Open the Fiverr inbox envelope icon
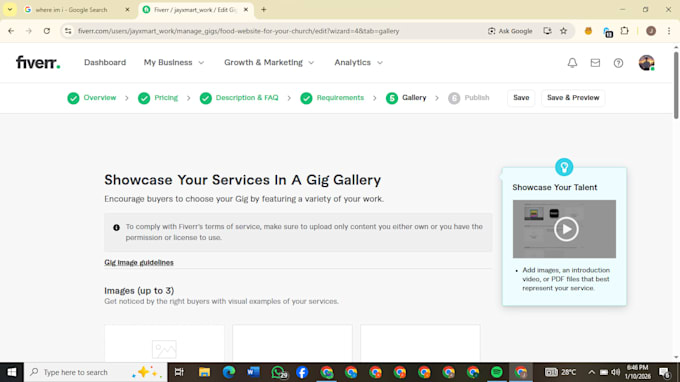The height and width of the screenshot is (382, 680). point(595,63)
